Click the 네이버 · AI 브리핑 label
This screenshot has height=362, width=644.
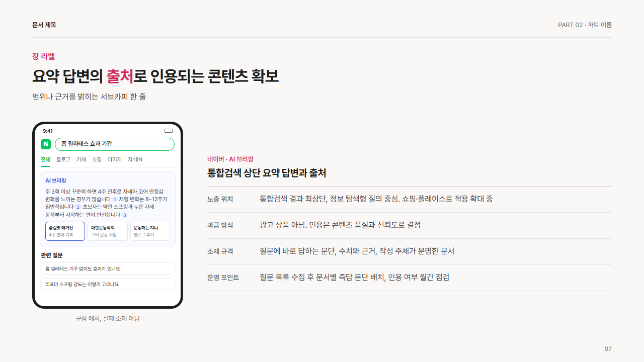click(x=230, y=159)
